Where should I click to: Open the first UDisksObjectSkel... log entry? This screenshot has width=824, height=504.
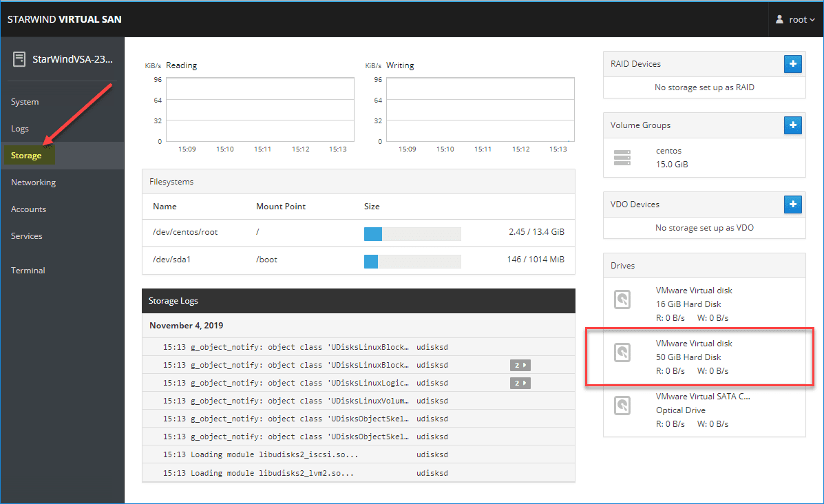tap(359, 419)
